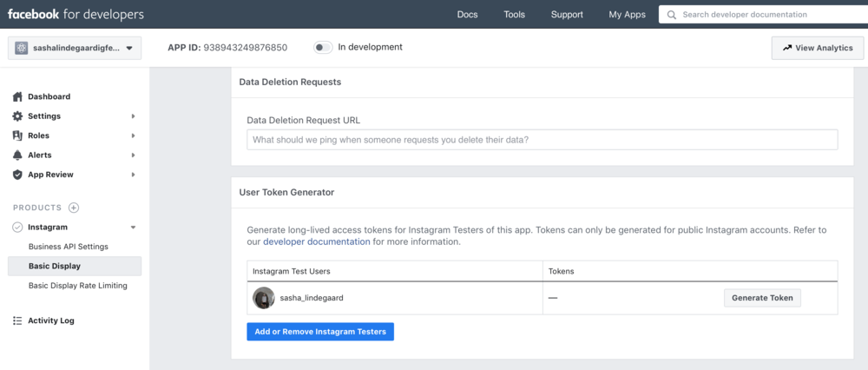
Task: Open the Docs menu item
Action: click(467, 15)
